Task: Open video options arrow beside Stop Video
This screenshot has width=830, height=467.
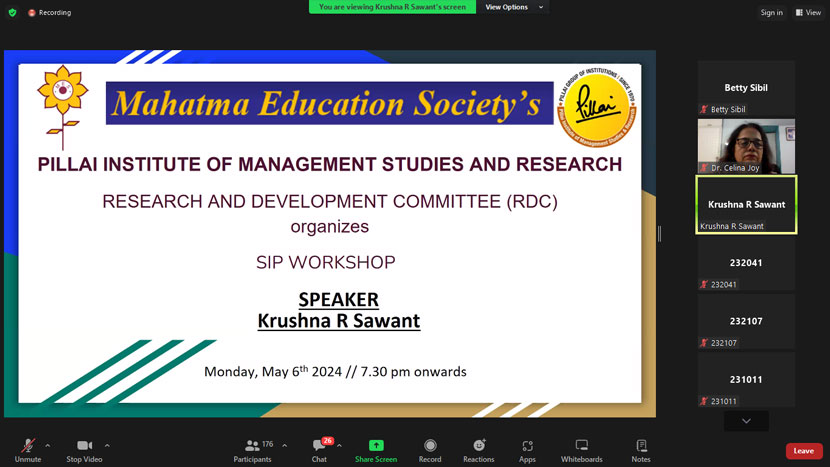Action: [107, 445]
